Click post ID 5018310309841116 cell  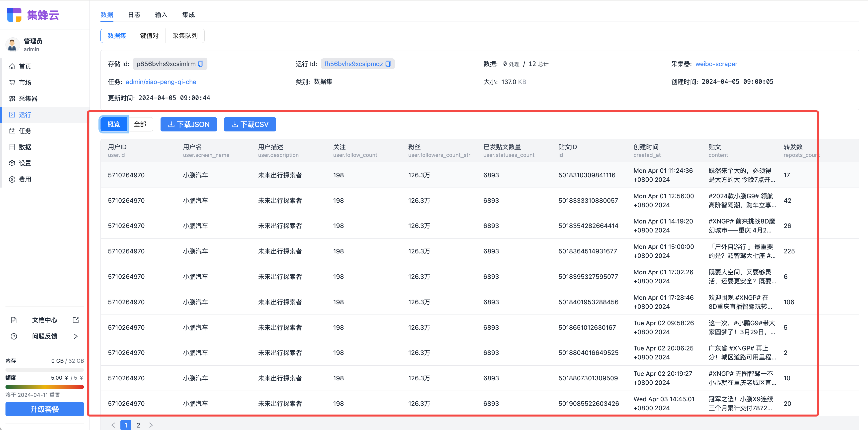(587, 175)
